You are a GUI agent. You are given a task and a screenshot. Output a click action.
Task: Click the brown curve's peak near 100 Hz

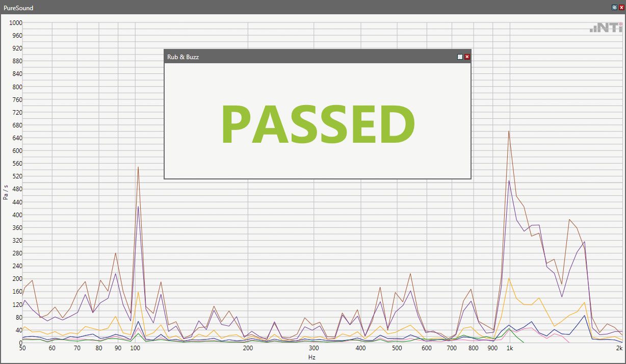coord(138,168)
